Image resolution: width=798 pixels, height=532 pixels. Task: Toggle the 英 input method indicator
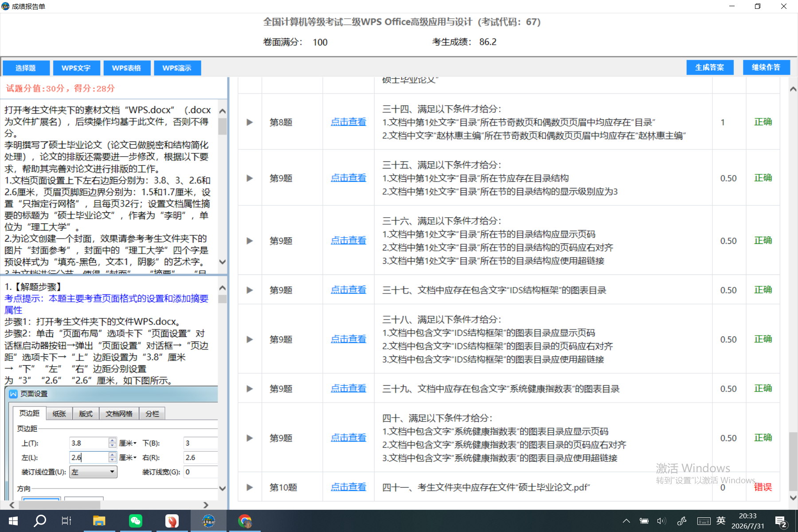(721, 520)
